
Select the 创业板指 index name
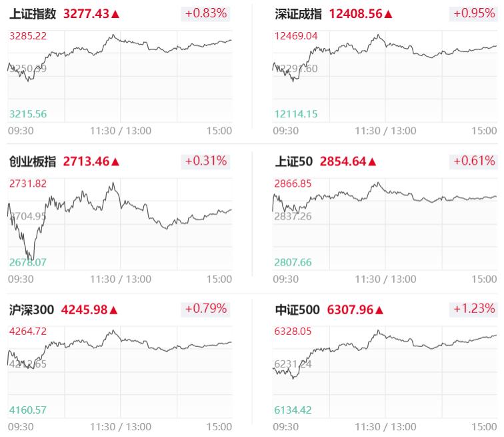tap(33, 161)
